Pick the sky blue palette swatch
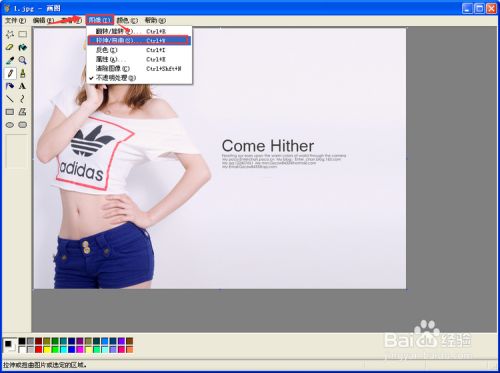Screen dimensions: 500x373 105,341
